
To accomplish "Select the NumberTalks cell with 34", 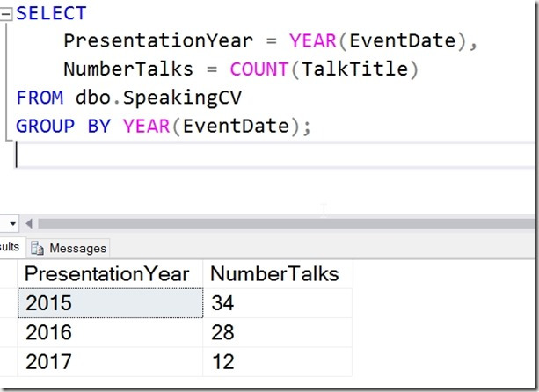I will [x=278, y=303].
